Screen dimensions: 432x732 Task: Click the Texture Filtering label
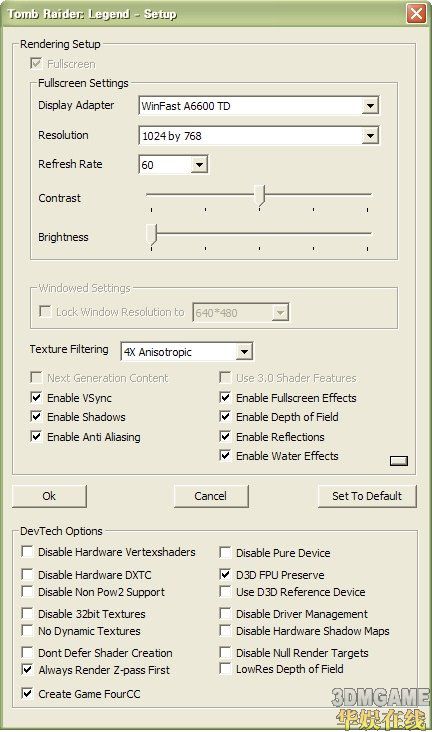pyautogui.click(x=69, y=349)
